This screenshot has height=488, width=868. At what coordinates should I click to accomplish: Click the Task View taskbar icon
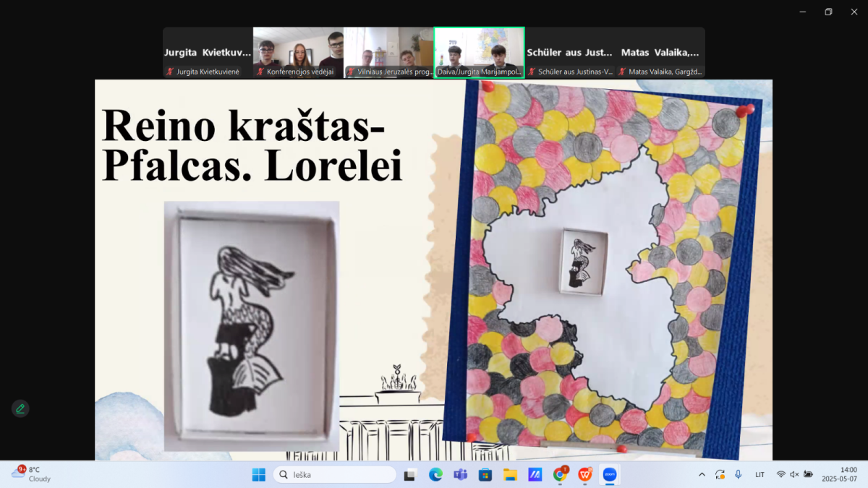pos(410,474)
